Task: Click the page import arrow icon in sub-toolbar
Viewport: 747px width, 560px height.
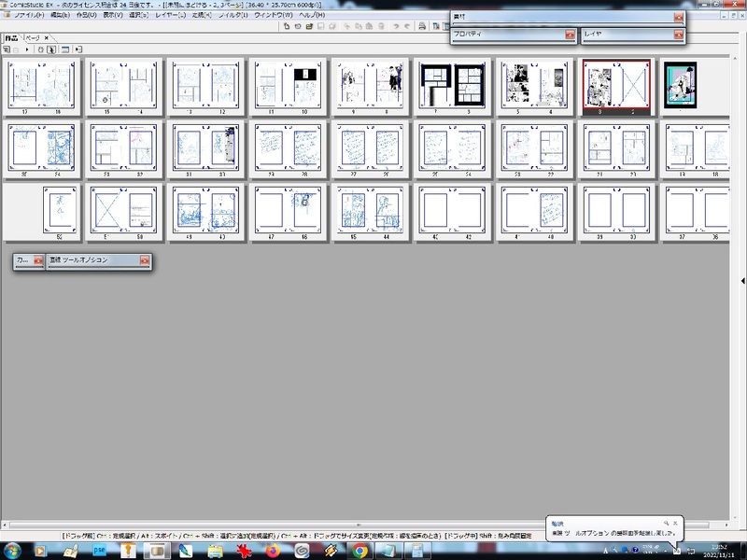Action: (x=78, y=49)
